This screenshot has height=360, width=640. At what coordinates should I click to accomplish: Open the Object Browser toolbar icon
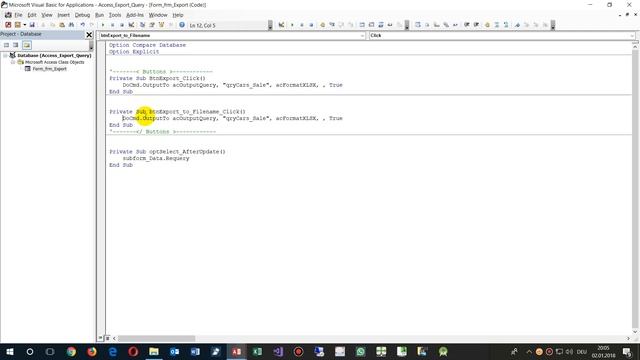tap(161, 25)
